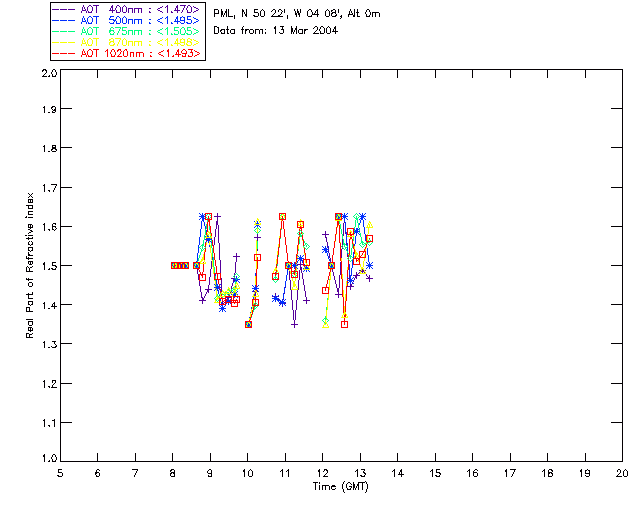Click the hour 14 label on time axis
This screenshot has height=512, width=640.
[398, 473]
